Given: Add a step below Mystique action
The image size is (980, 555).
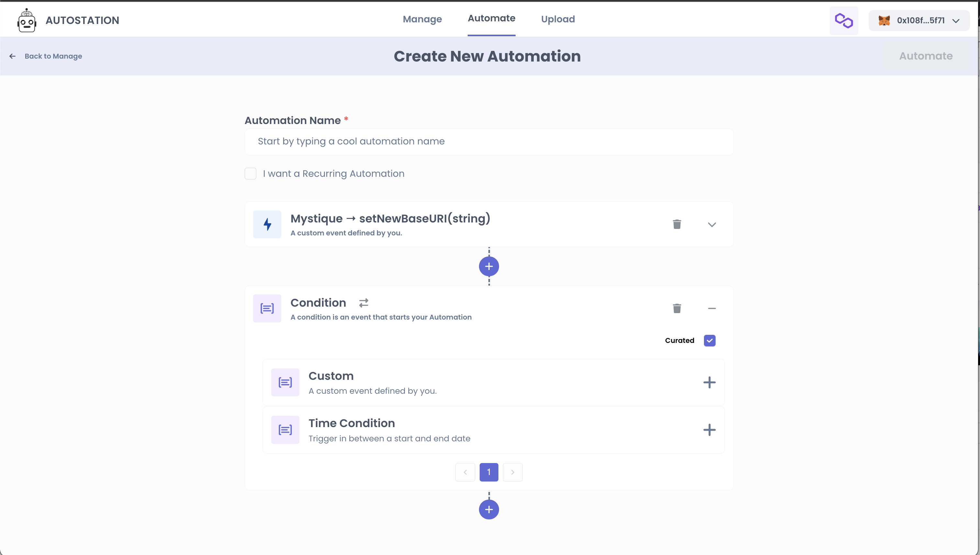Looking at the screenshot, I should 489,266.
